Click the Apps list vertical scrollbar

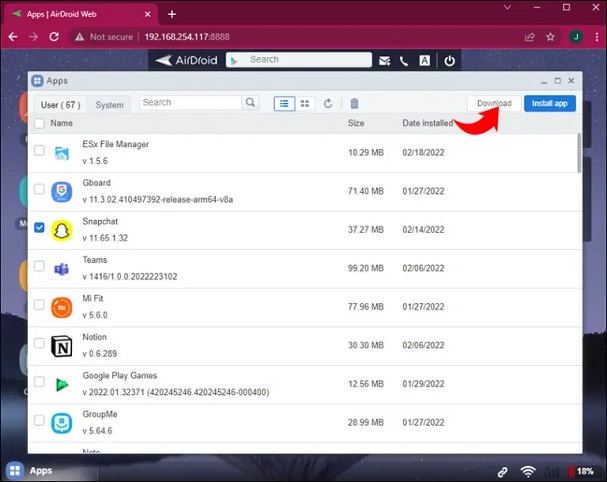coord(579,153)
